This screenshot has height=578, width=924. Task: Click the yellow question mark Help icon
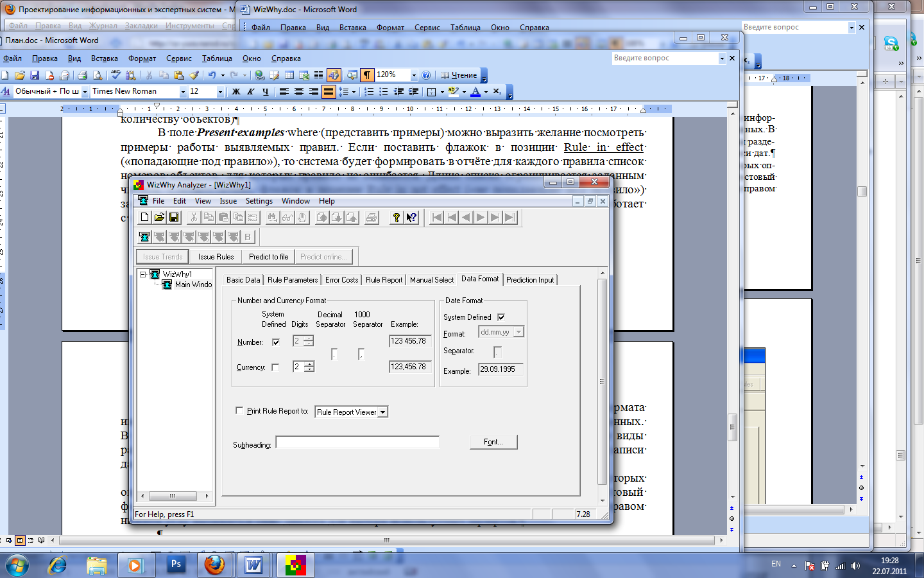point(397,218)
